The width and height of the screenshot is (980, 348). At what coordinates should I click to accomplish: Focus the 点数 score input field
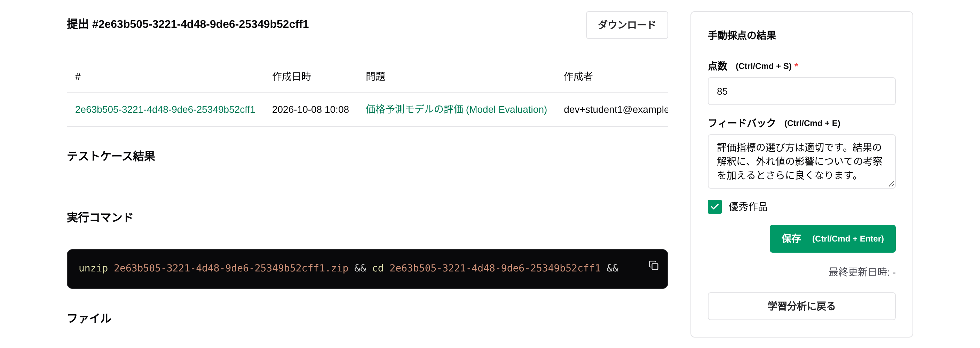[801, 91]
